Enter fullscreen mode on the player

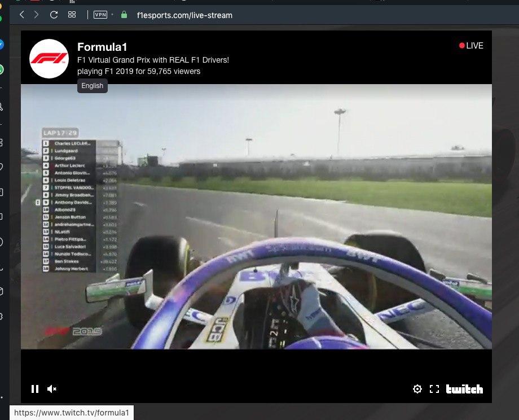coord(434,389)
